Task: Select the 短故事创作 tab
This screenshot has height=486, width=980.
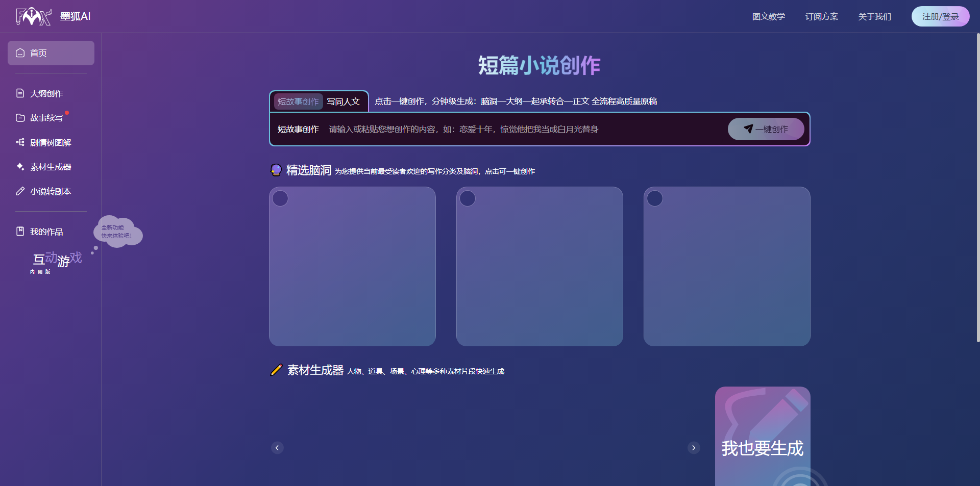Action: coord(298,101)
